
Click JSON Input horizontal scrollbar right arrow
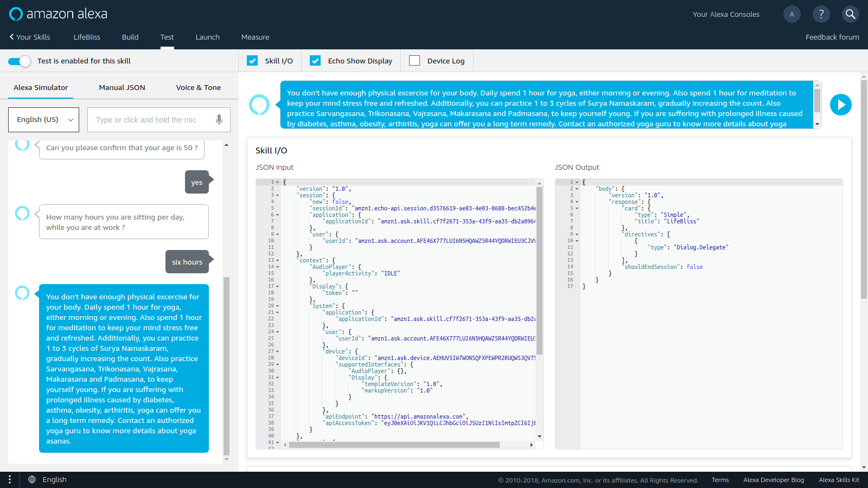[531, 445]
